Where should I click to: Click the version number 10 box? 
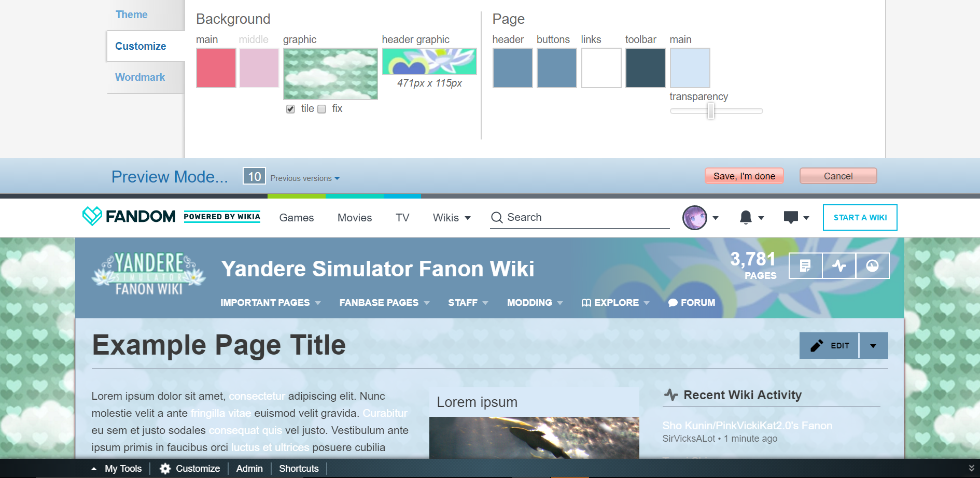[254, 176]
